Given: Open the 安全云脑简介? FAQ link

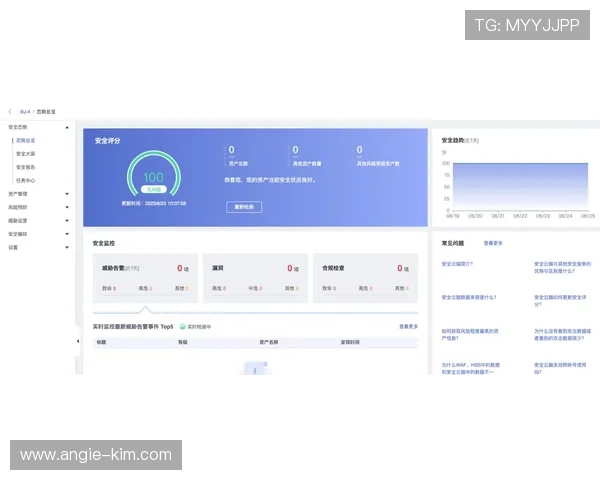Looking at the screenshot, I should click(x=457, y=264).
